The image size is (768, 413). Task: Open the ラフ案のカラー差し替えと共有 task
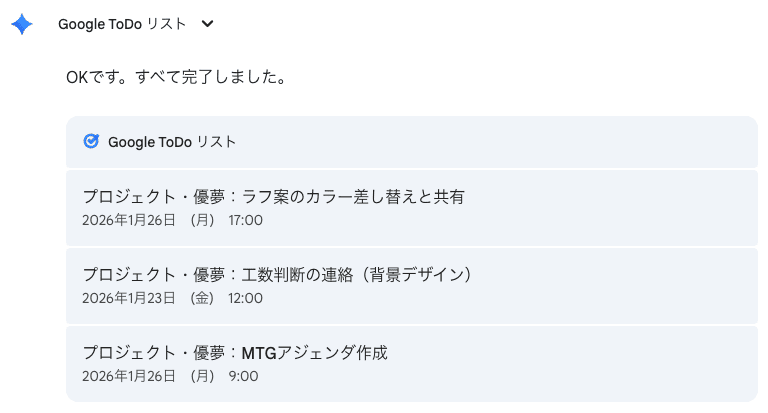click(273, 197)
